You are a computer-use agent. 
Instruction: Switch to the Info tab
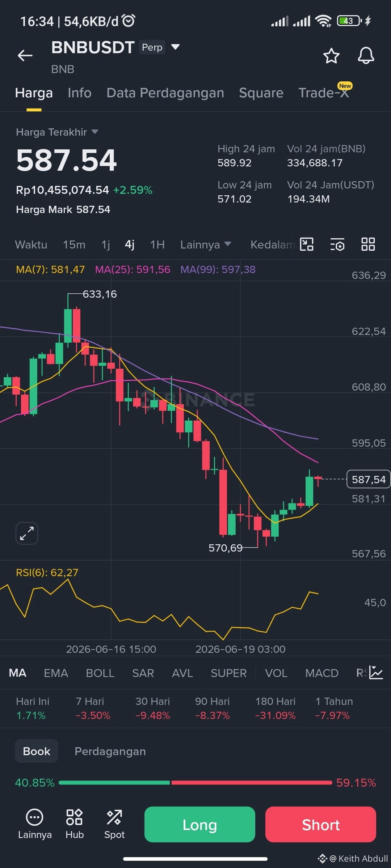point(80,93)
